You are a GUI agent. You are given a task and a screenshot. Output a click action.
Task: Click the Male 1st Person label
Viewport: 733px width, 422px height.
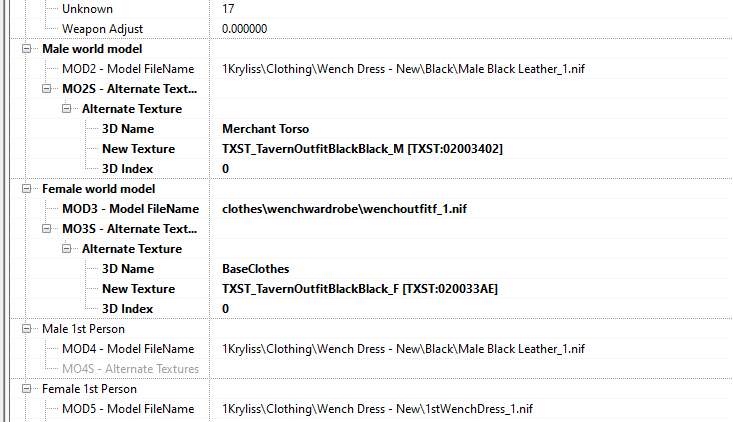tap(83, 329)
